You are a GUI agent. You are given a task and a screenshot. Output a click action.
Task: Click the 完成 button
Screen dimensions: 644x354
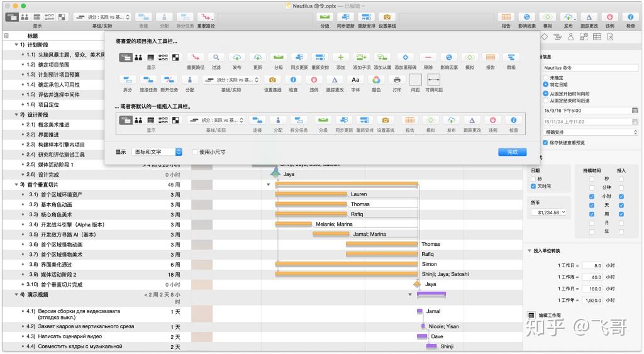(x=512, y=152)
